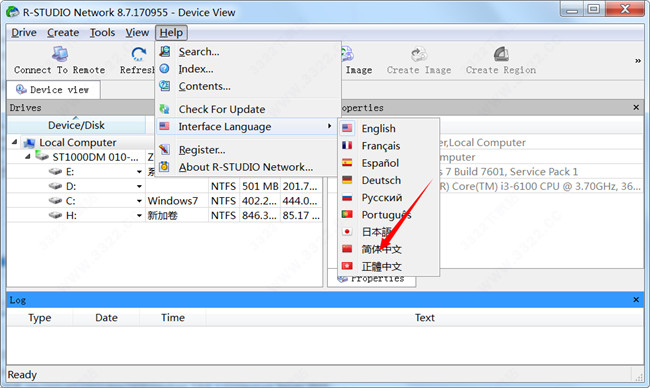The height and width of the screenshot is (388, 650).
Task: Click the Spanish flag icon
Action: [x=347, y=163]
